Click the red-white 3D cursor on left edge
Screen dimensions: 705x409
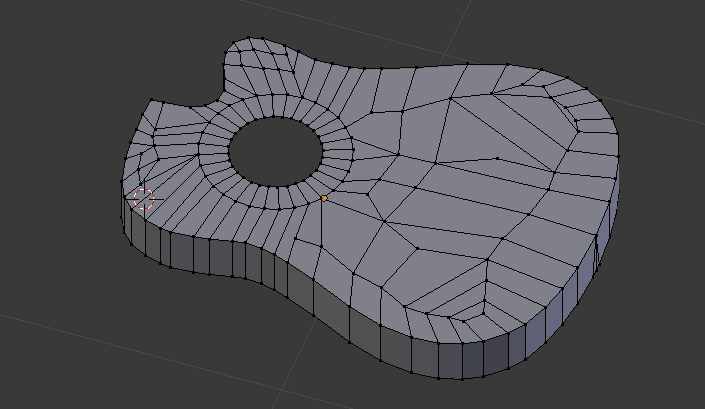coord(143,199)
